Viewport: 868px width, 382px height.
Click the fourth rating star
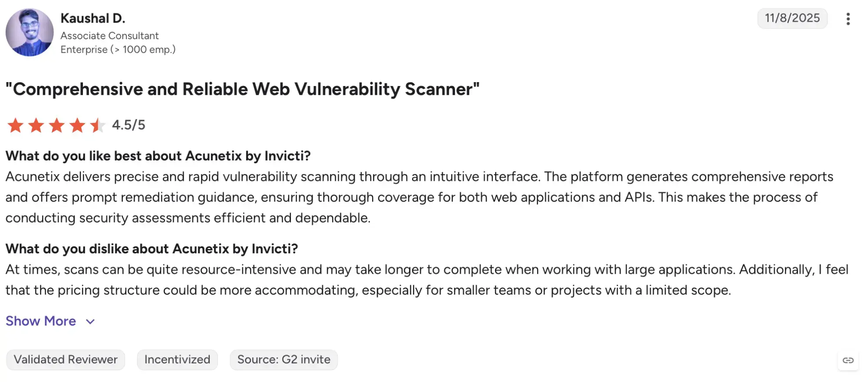[77, 125]
